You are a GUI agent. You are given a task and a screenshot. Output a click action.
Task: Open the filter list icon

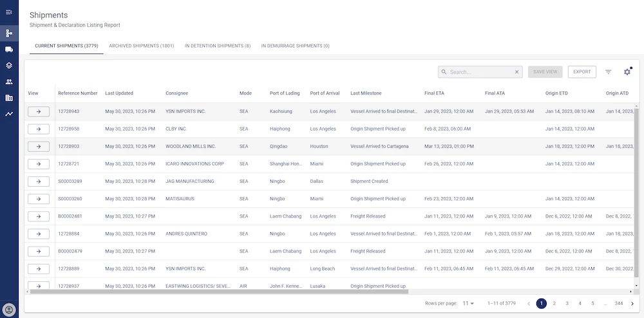point(608,72)
